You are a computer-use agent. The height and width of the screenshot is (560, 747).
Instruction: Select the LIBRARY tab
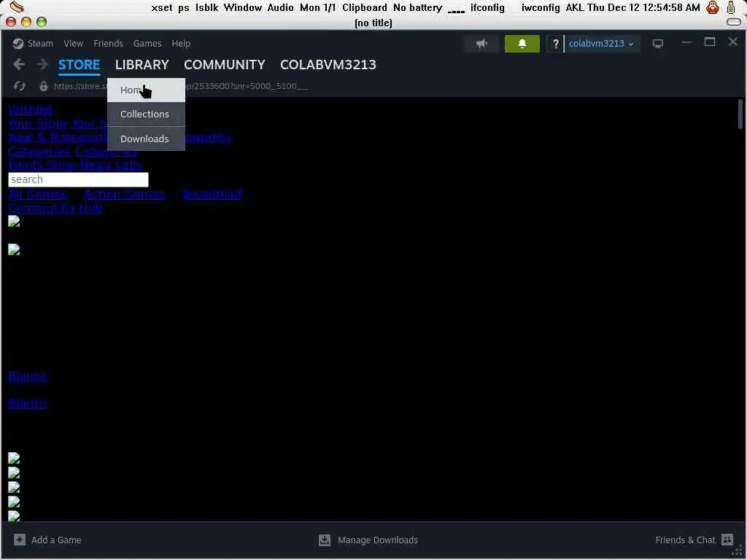point(142,65)
